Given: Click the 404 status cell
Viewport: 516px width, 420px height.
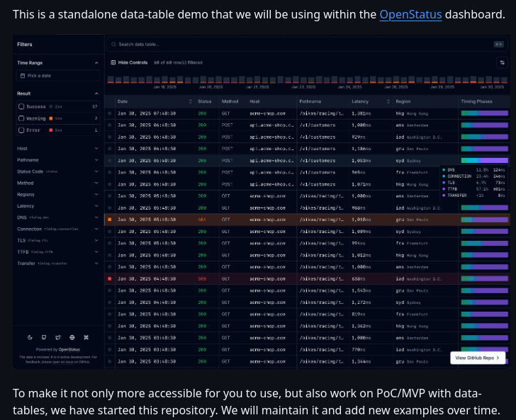Looking at the screenshot, I should coord(202,220).
